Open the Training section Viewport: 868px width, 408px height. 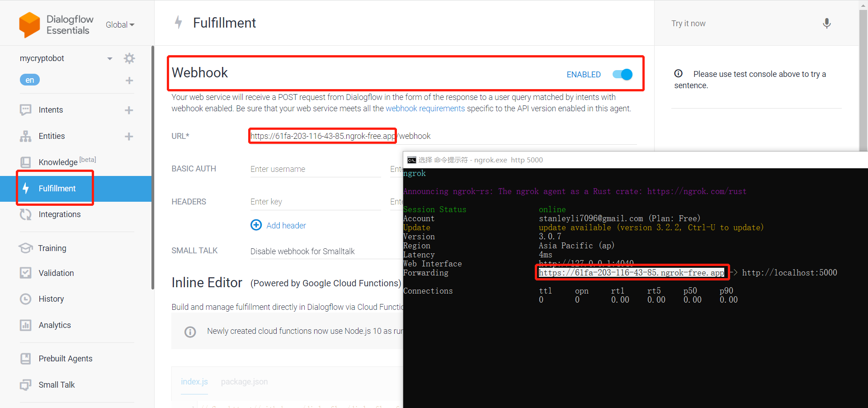pos(52,248)
